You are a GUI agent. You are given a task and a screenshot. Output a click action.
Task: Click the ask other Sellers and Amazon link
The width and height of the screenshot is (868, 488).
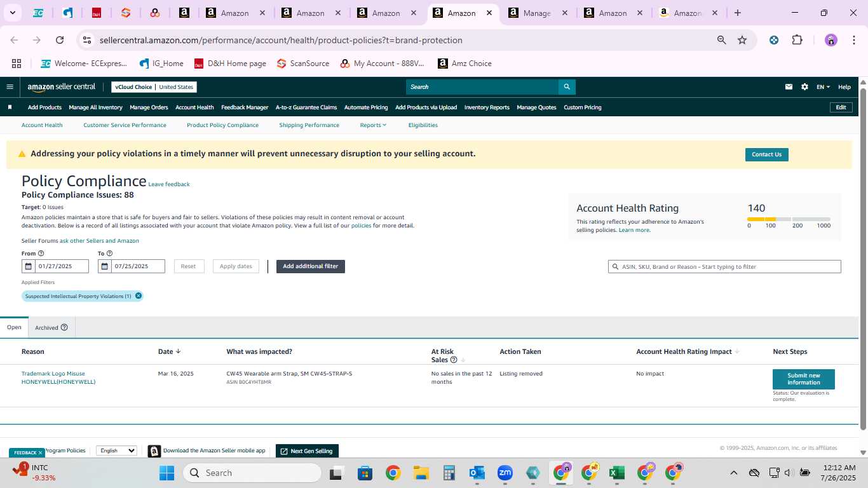(99, 241)
